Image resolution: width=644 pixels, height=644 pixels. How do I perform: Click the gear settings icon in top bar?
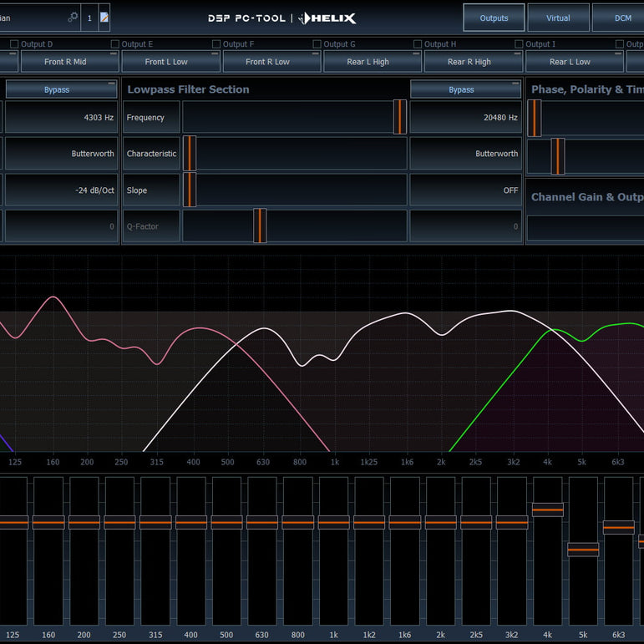click(x=73, y=18)
